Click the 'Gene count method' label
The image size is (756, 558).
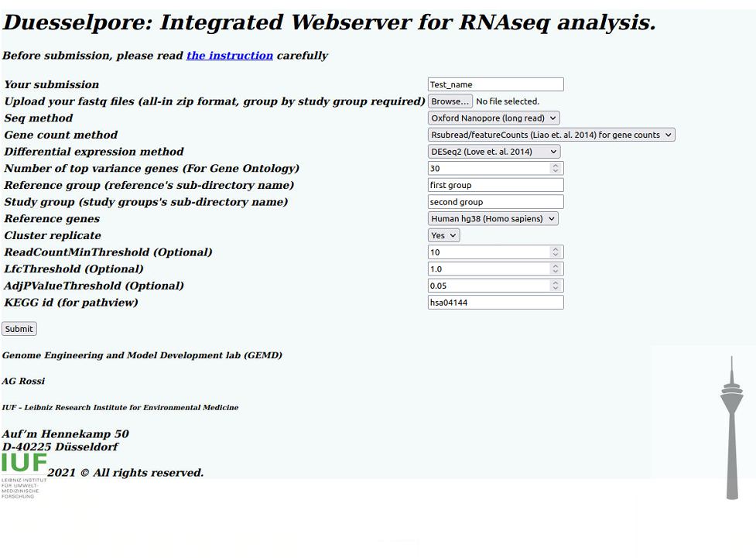(61, 135)
